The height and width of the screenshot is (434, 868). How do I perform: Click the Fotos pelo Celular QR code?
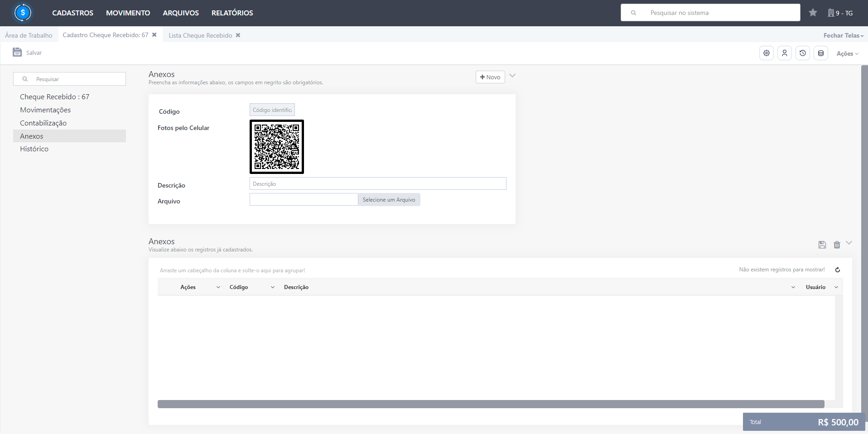pos(277,147)
